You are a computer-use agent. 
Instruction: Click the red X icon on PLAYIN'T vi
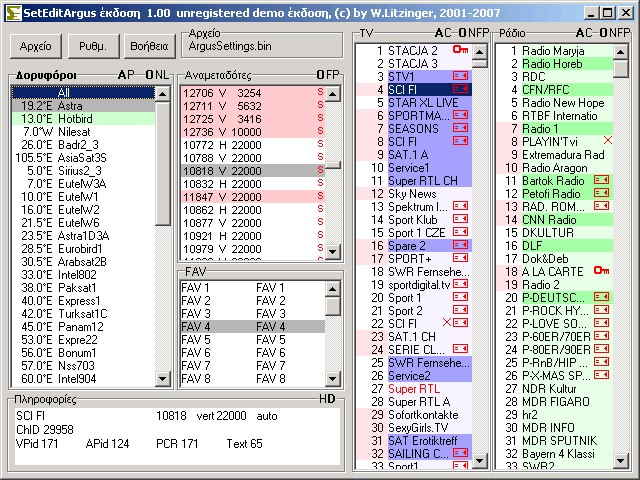[607, 141]
